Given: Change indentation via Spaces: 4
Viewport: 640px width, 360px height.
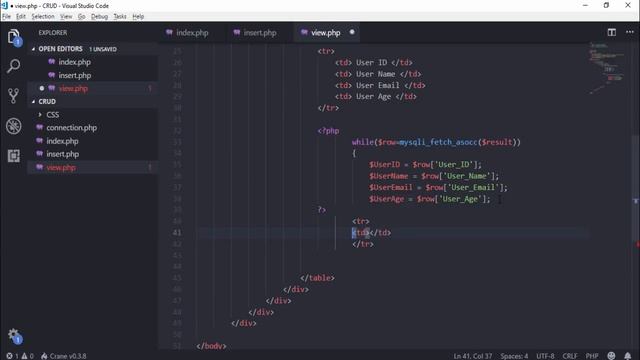Looking at the screenshot, I should click(514, 356).
